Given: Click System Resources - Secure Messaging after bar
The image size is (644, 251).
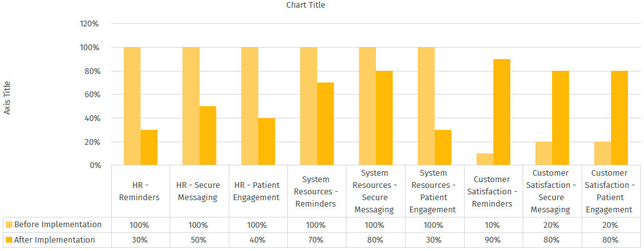Looking at the screenshot, I should [384, 118].
